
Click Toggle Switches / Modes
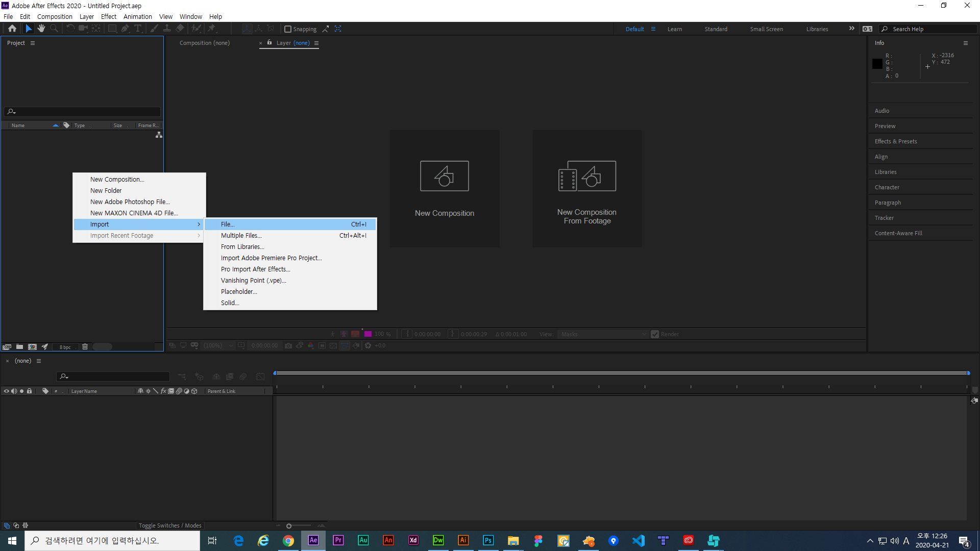click(170, 525)
